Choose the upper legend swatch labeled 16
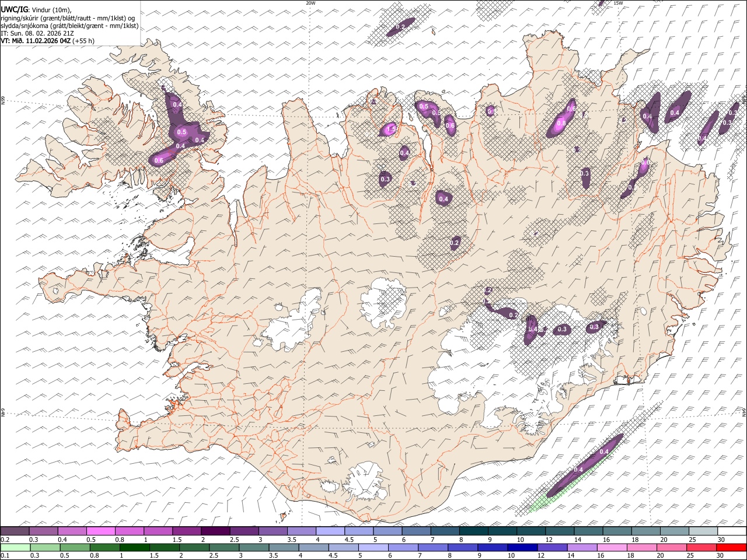747x560 pixels. pyautogui.click(x=617, y=531)
